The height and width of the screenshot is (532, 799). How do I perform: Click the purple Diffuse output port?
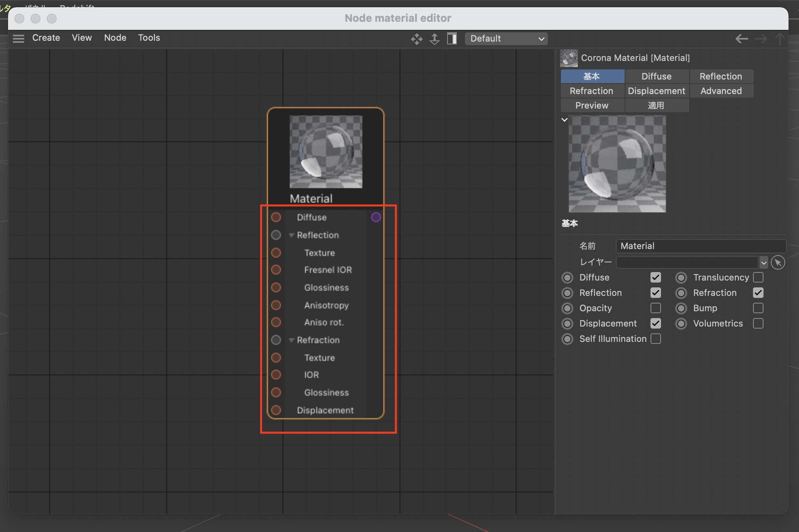(376, 217)
